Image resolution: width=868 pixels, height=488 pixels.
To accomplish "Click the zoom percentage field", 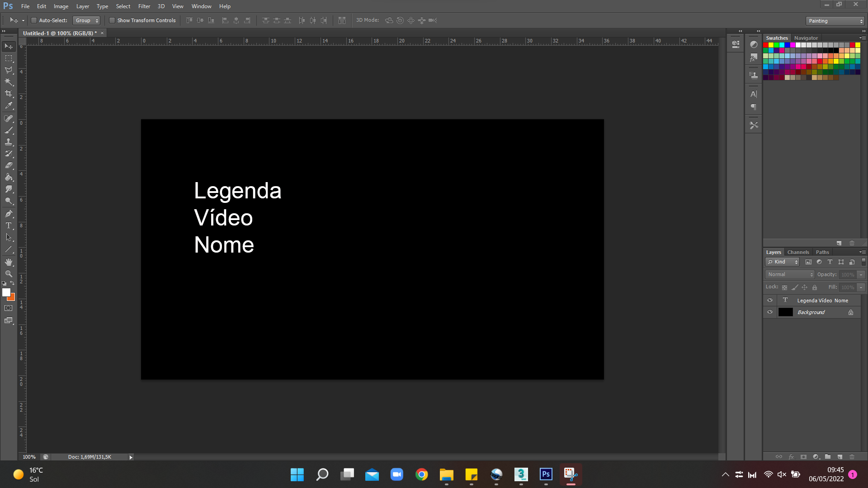I will 29,457.
